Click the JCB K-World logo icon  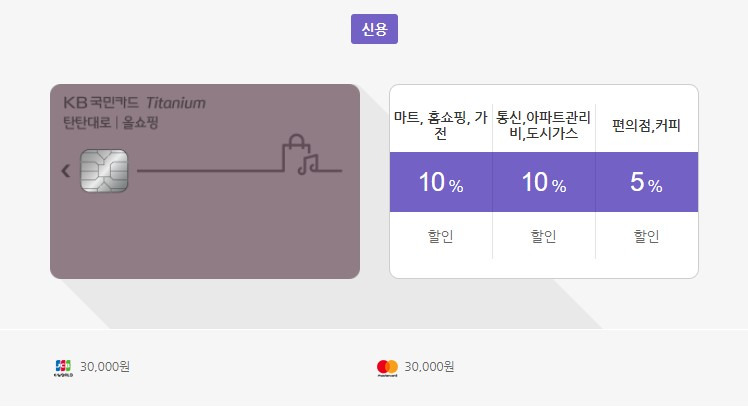pyautogui.click(x=63, y=368)
